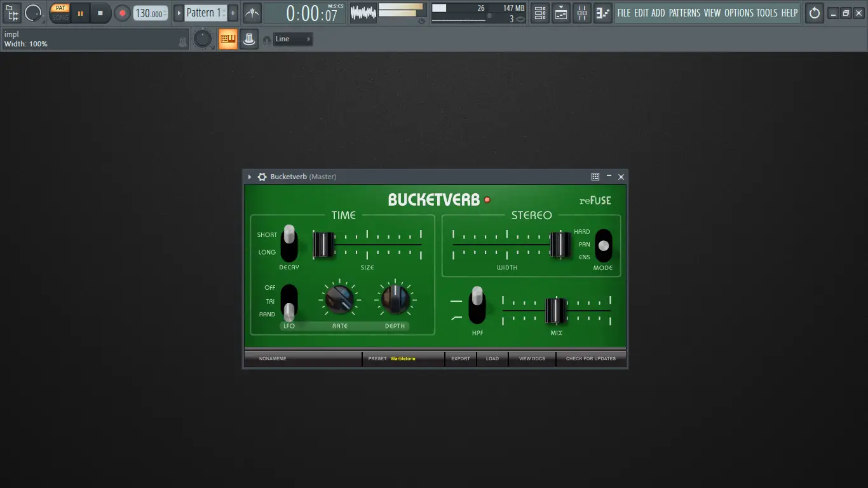Open the ADD menu

click(658, 13)
